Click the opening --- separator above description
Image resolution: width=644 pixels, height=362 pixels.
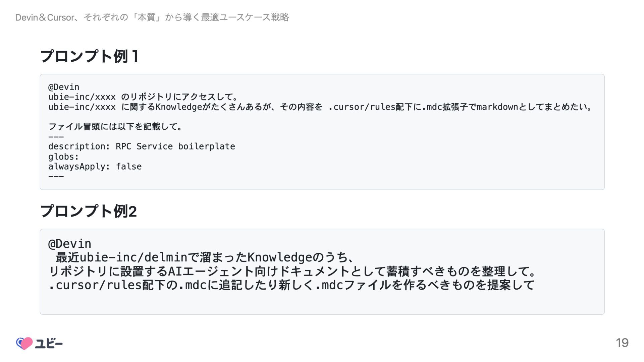[56, 137]
